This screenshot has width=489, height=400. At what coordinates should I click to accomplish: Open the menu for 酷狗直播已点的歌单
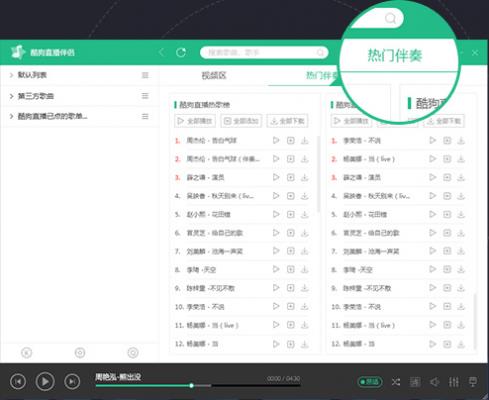(145, 116)
